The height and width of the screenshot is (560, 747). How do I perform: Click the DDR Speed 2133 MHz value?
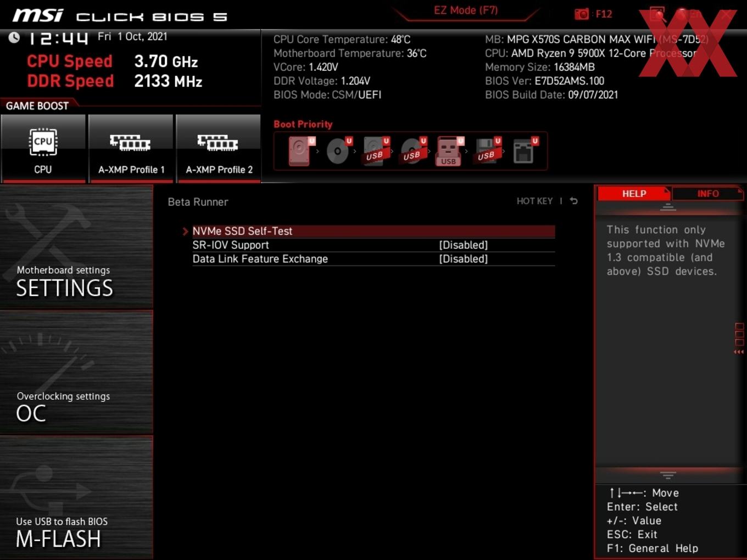tap(168, 81)
